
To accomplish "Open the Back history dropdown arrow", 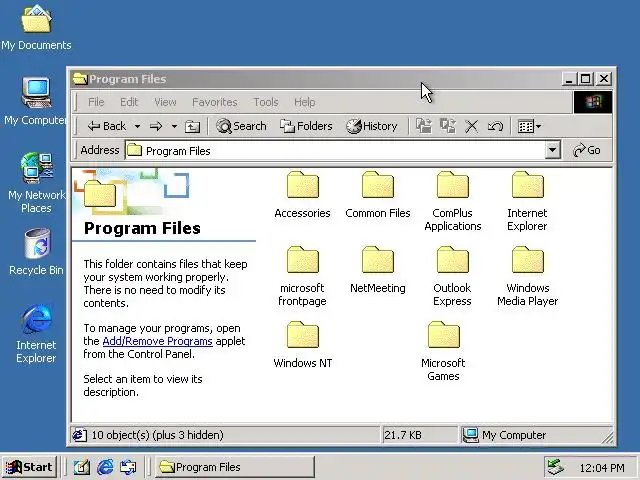I will [138, 127].
